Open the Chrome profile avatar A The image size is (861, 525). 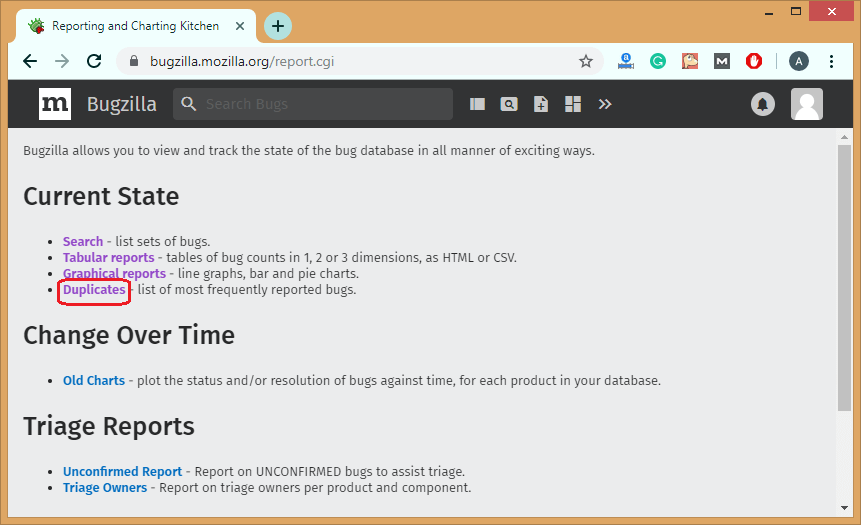pyautogui.click(x=799, y=61)
